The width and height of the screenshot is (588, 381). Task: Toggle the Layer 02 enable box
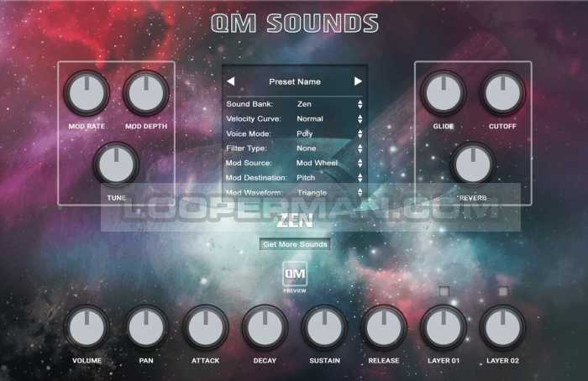coord(502,292)
